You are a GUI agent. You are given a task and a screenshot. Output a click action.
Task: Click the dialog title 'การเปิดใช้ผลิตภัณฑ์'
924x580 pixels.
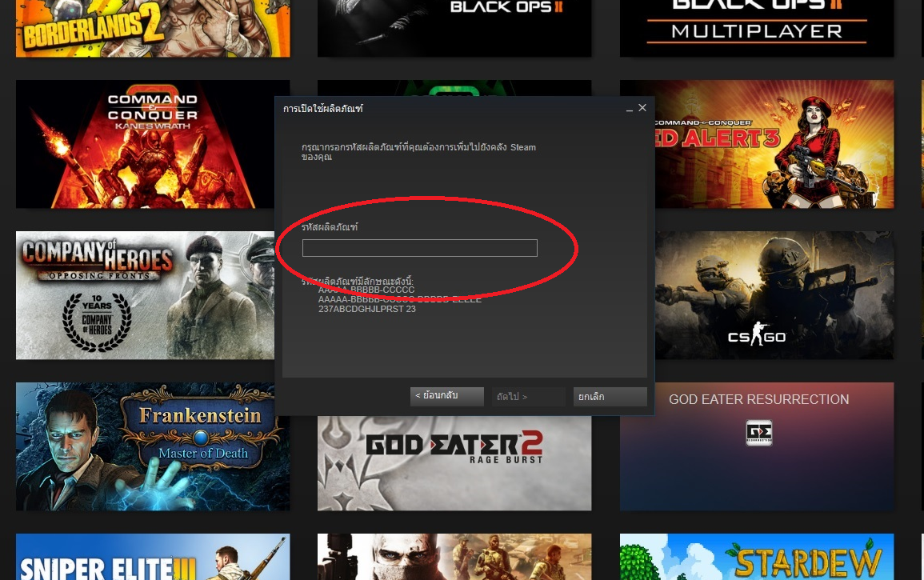tap(323, 109)
